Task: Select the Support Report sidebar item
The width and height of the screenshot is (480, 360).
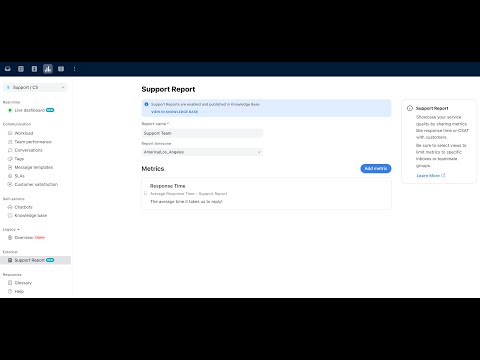Action: (x=35, y=260)
